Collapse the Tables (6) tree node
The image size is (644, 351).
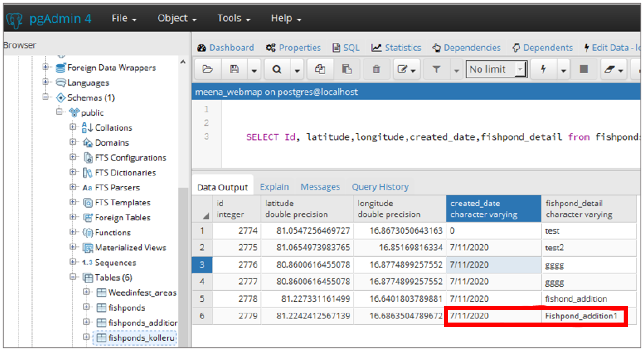click(73, 277)
